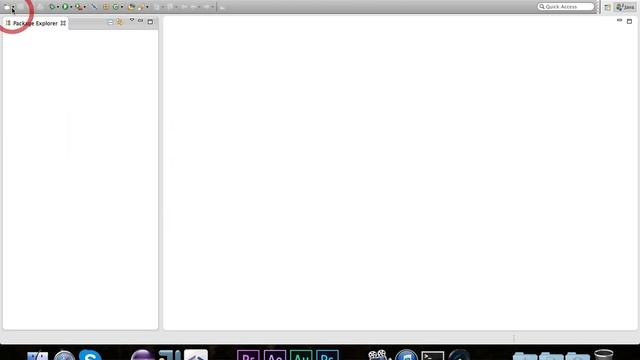Toggle Link with Editor in Package Explorer
Viewport: 640px width, 360px height.
click(x=120, y=22)
